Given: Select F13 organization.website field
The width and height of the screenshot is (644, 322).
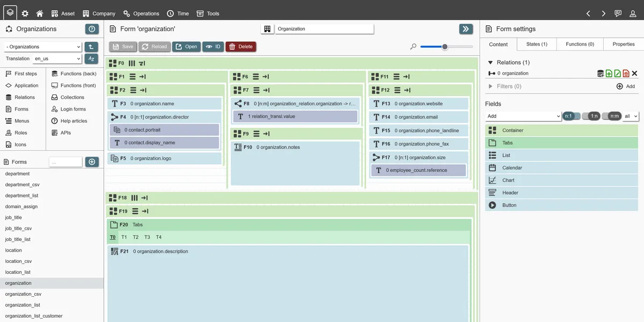Looking at the screenshot, I should [419, 104].
